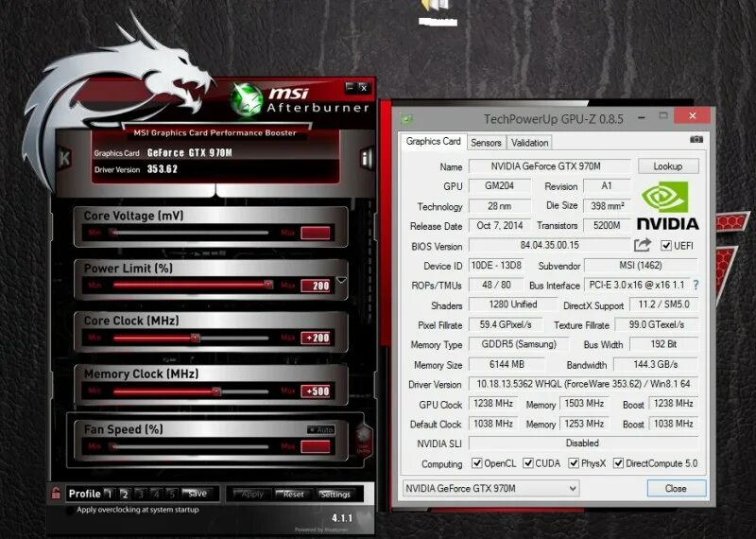Open the info i button in Afterburner

pyautogui.click(x=368, y=158)
